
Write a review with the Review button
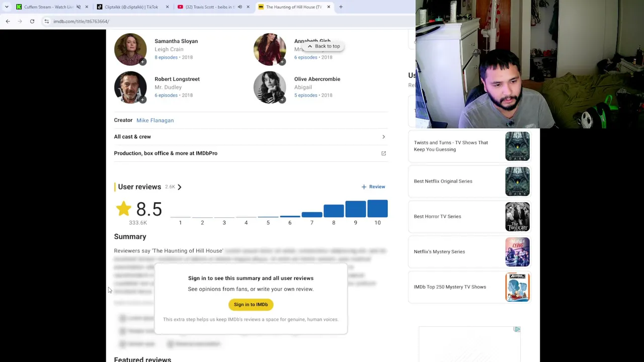click(x=373, y=187)
